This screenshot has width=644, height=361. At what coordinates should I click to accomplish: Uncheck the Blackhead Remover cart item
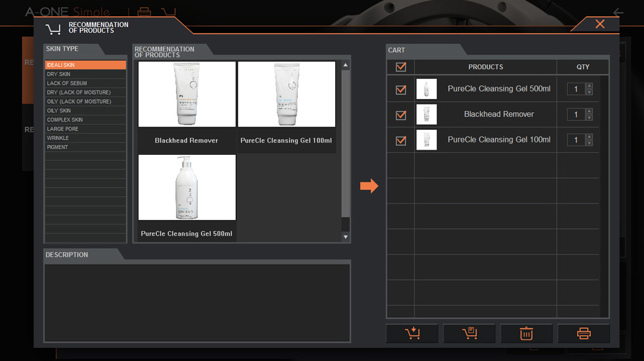click(401, 115)
